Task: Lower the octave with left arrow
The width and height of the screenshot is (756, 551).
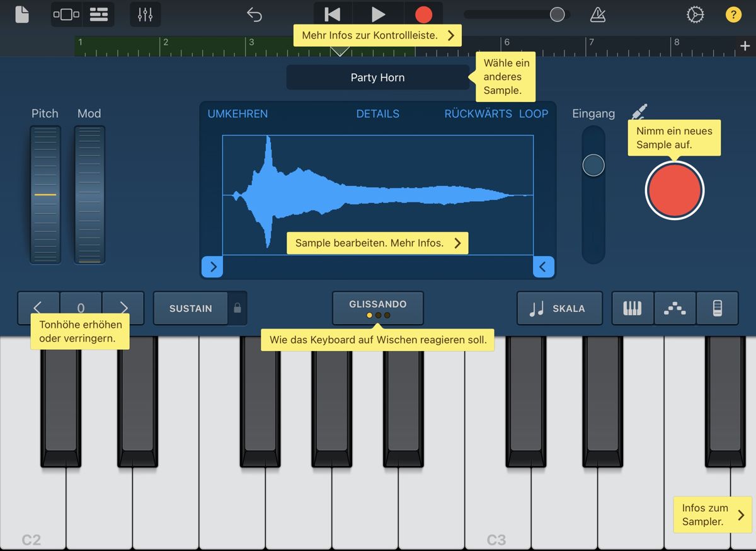Action: click(38, 308)
